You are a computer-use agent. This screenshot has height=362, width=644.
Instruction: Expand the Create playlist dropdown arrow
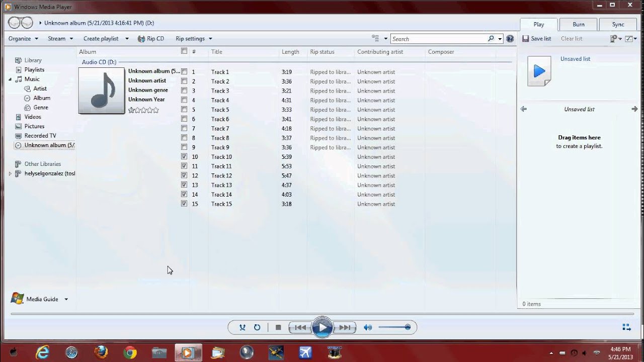[127, 39]
